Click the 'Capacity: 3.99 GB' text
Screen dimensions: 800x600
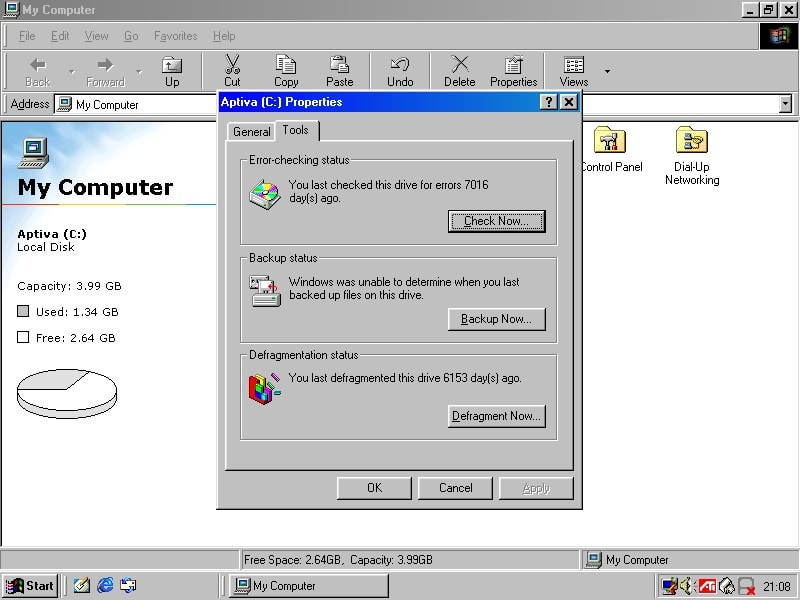(x=69, y=286)
